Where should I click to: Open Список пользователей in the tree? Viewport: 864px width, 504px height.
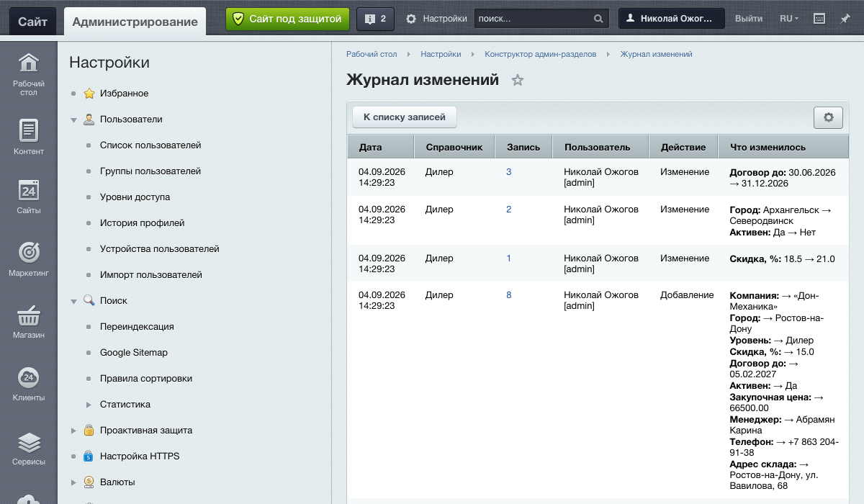150,145
